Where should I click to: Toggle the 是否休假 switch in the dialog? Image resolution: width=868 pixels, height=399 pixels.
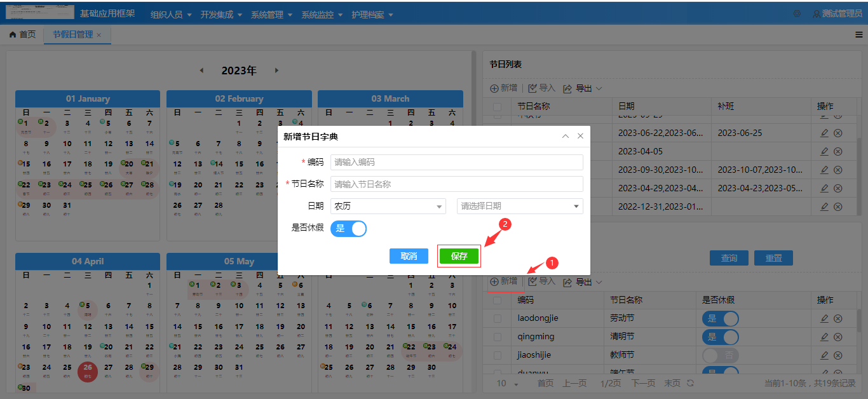tap(348, 228)
